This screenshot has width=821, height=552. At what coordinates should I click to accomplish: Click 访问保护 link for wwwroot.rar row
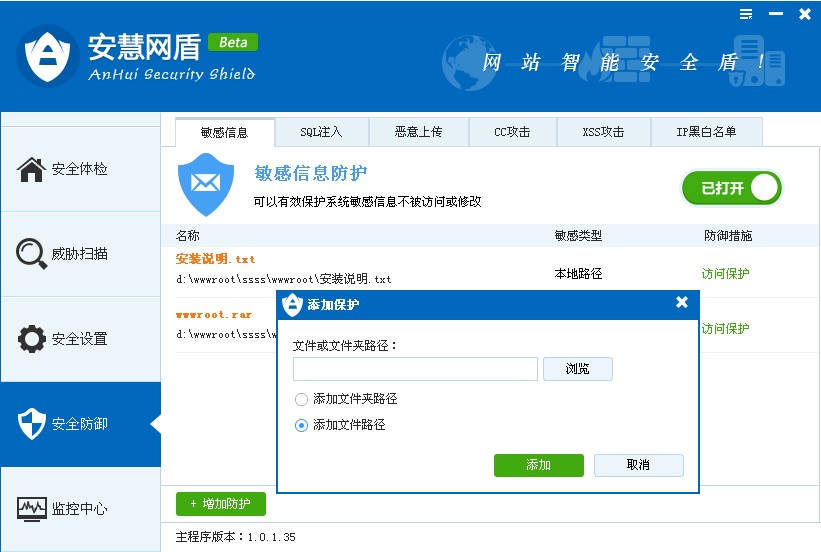[x=725, y=328]
